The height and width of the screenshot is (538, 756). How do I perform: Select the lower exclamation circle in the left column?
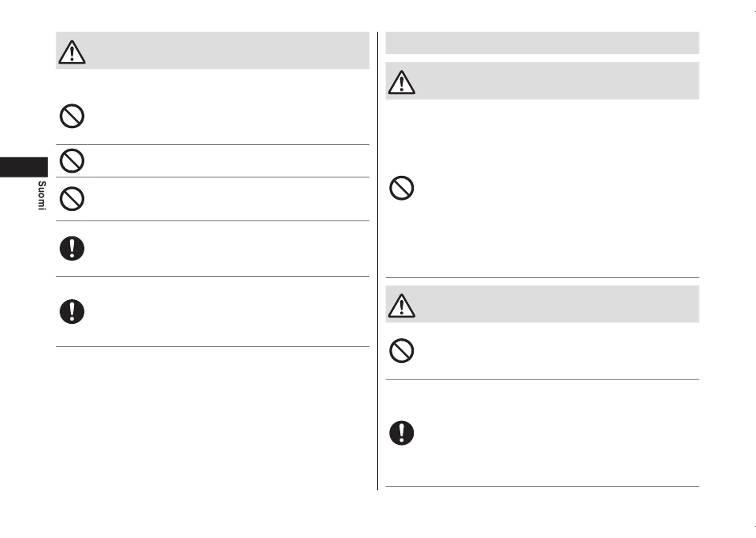tap(72, 311)
